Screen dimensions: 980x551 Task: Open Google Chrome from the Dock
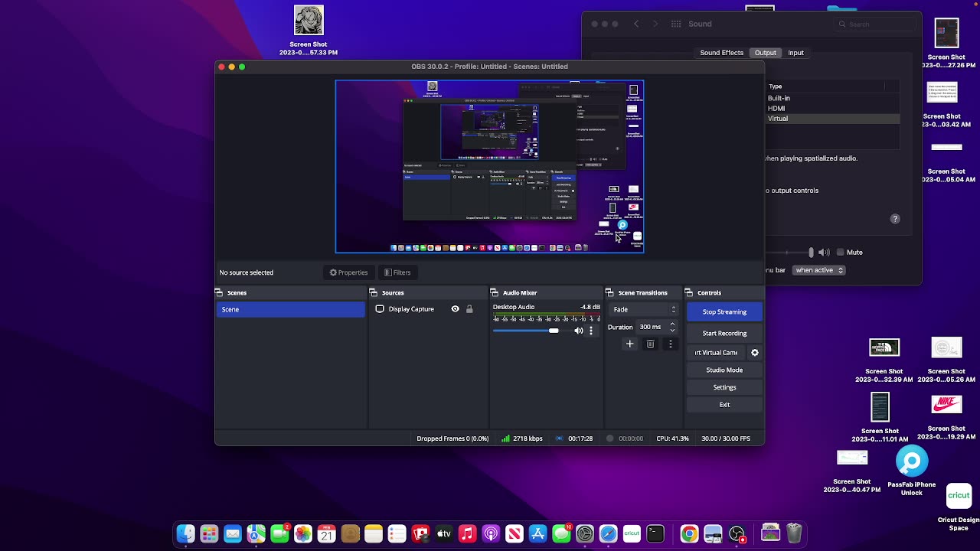click(689, 533)
